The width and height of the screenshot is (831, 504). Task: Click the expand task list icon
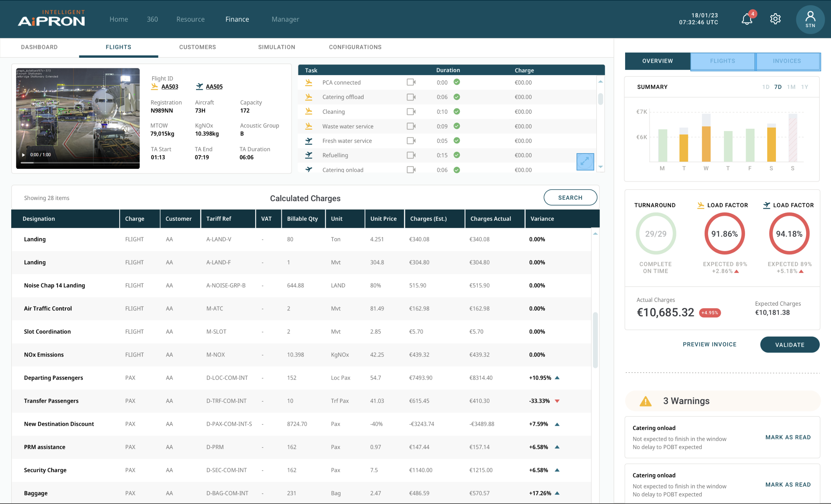[x=585, y=162]
